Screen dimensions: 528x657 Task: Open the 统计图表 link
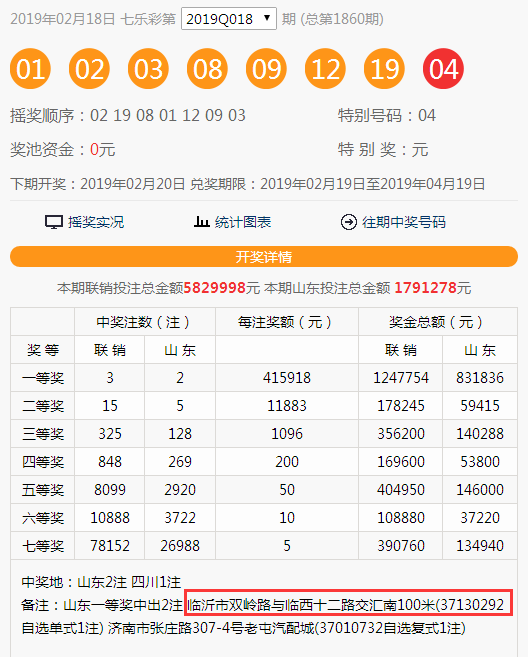coord(243,222)
